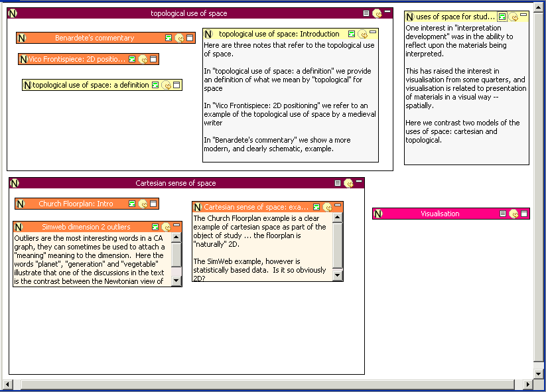Click octagon arrow icon on 'uses of space for stud...'

[x=513, y=17]
